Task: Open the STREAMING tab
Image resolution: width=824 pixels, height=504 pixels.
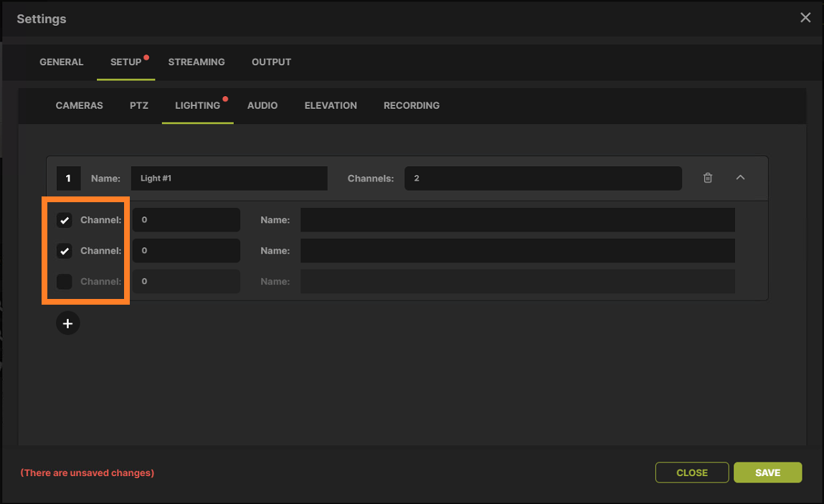Action: click(196, 62)
